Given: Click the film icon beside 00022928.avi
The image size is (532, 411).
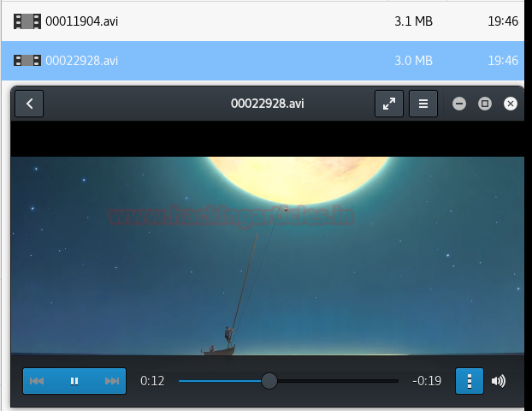Looking at the screenshot, I should [27, 61].
